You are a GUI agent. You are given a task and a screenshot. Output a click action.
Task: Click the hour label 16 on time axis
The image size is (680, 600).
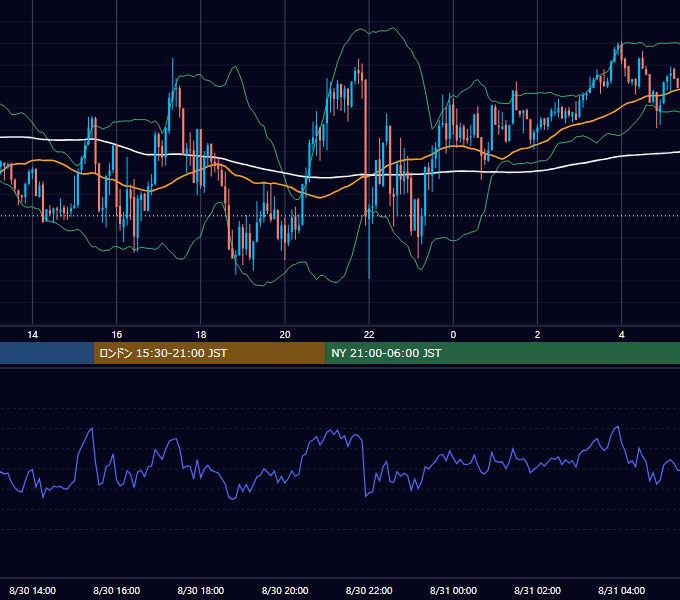(x=117, y=335)
